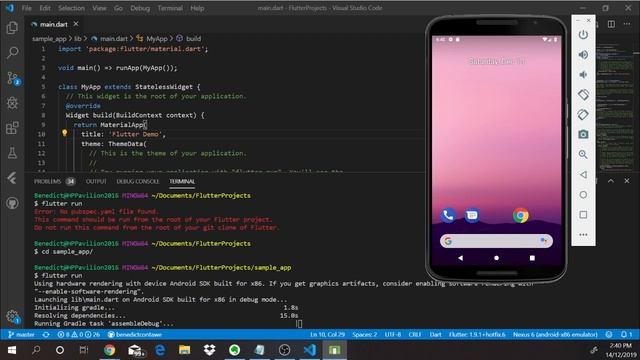
Task: Change language mode Dart in status bar
Action: pyautogui.click(x=436, y=335)
